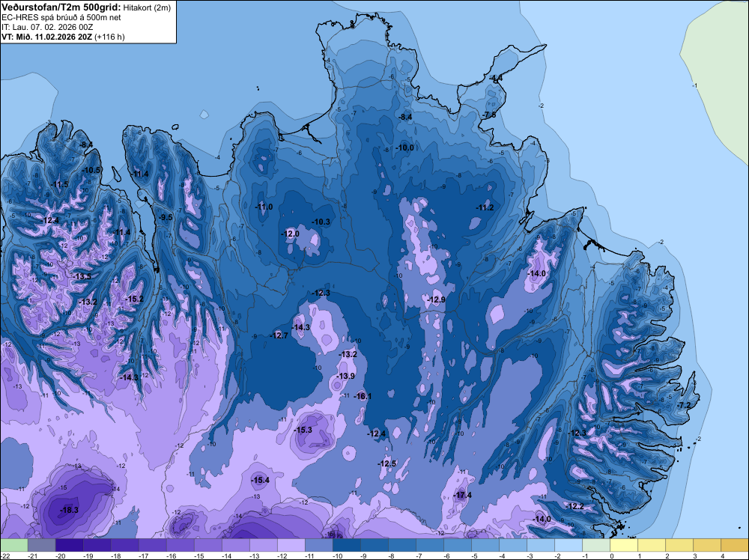The width and height of the screenshot is (749, 560).
Task: Click the -1 legend color swatch
Action: pyautogui.click(x=595, y=545)
